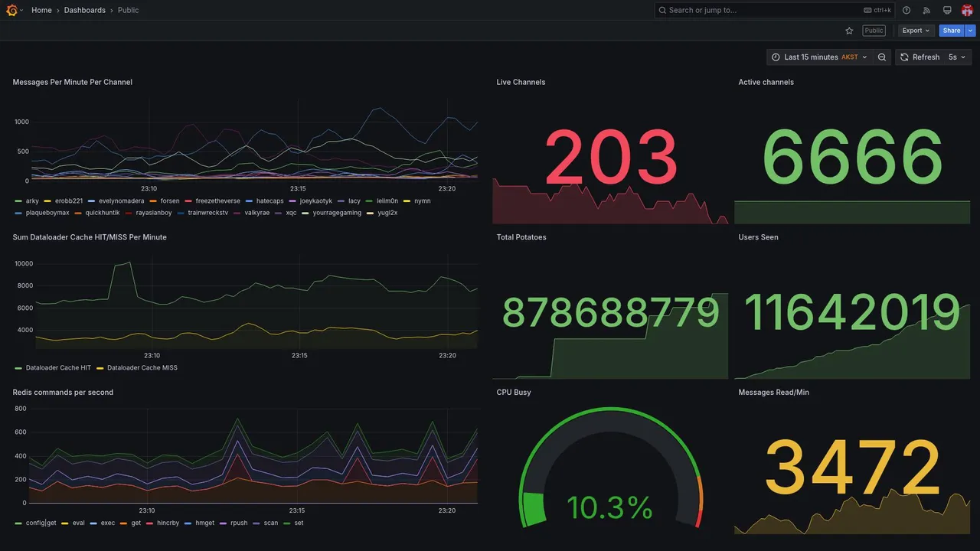Open the Grafana logo menu
980x551 pixels.
[11, 10]
